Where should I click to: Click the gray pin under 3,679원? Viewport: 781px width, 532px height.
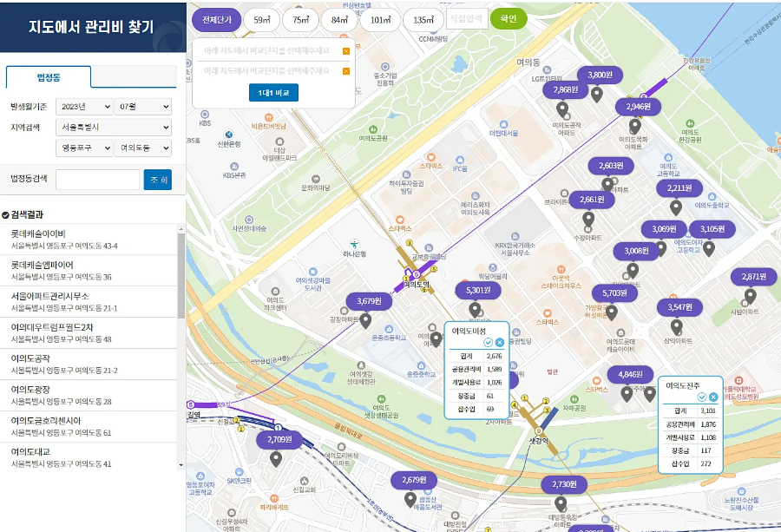(x=365, y=321)
